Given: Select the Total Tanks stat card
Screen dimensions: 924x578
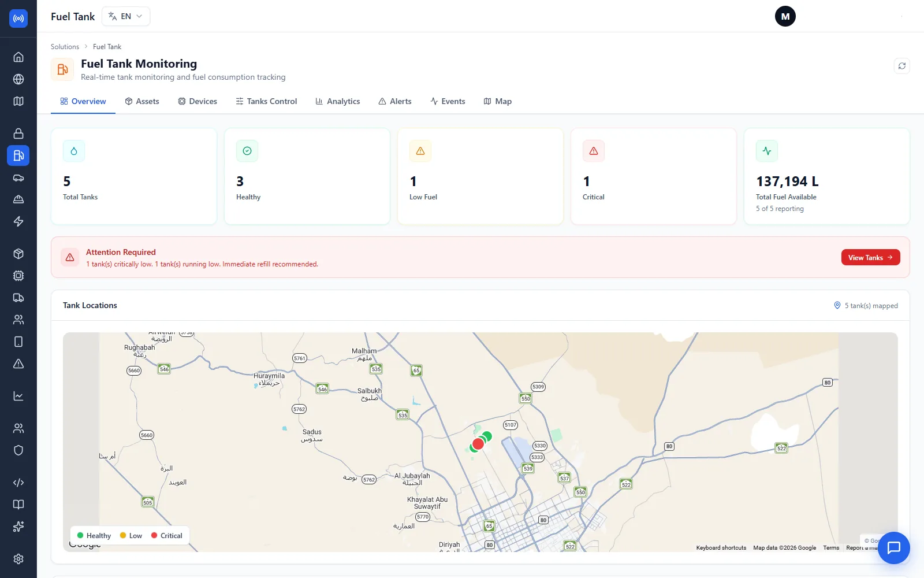Looking at the screenshot, I should coord(134,176).
